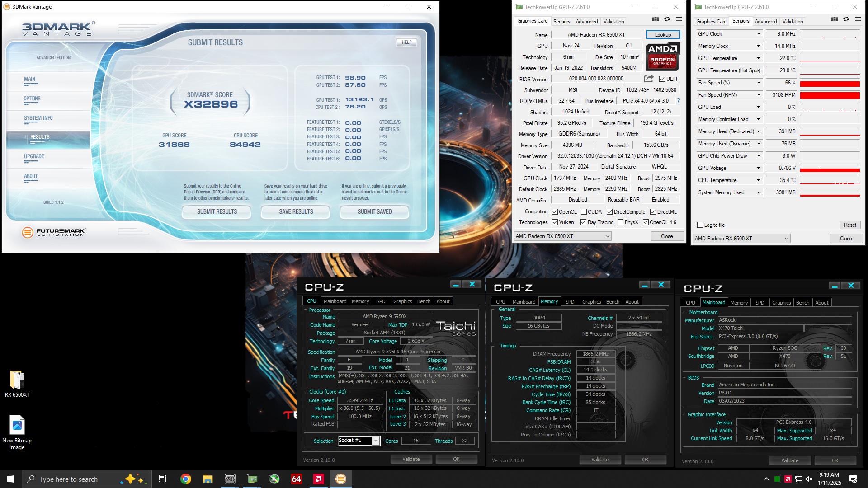Click the Fan Speed (RPM) red graph bar

[x=830, y=95]
